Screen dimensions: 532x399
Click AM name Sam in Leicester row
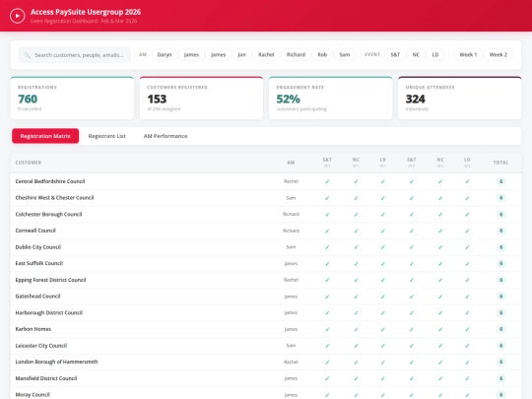tap(291, 346)
